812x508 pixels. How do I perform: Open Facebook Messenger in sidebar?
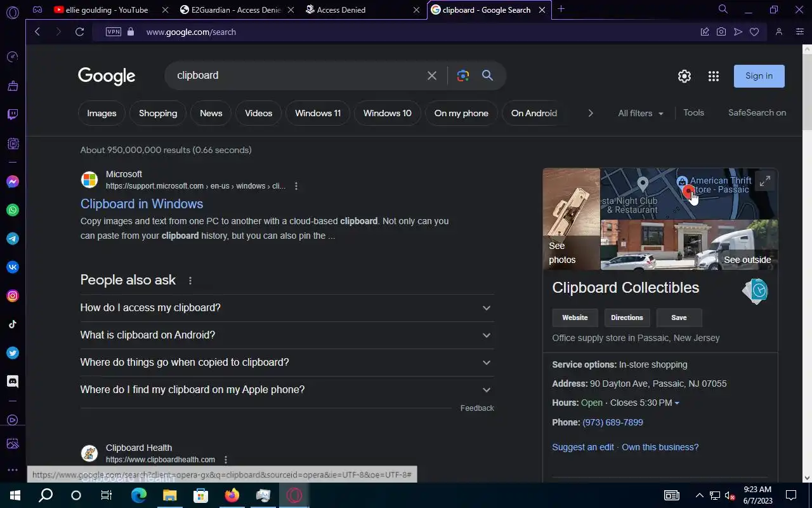click(13, 182)
